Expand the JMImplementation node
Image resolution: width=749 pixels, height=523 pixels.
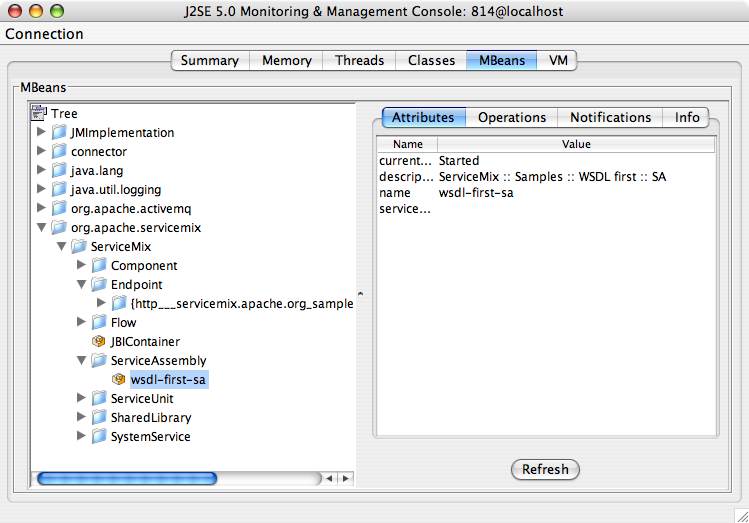(41, 132)
